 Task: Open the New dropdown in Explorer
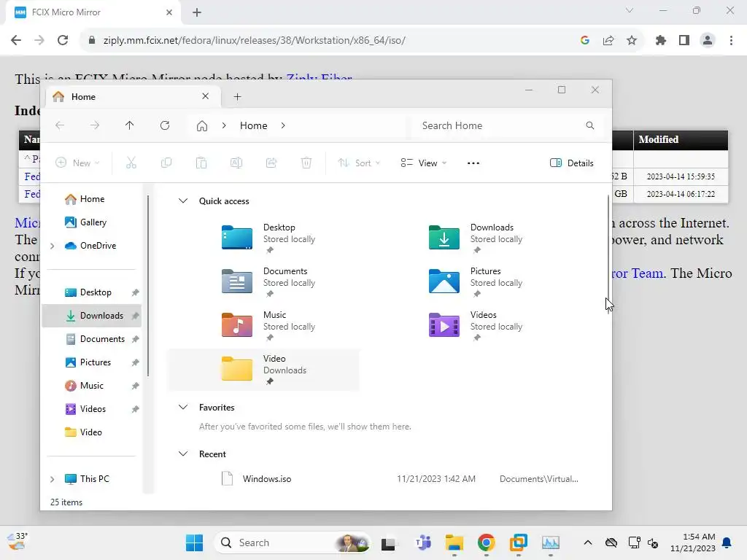pyautogui.click(x=77, y=163)
